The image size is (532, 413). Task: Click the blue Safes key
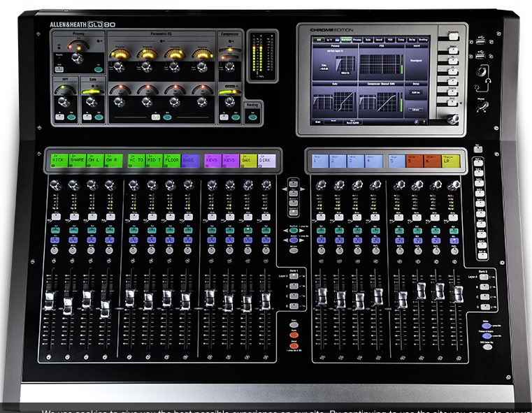pos(486,326)
